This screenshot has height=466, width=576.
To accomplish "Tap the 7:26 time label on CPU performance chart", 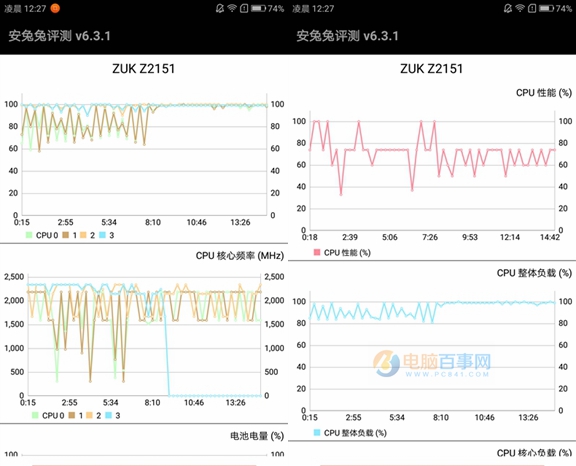I will (x=430, y=237).
